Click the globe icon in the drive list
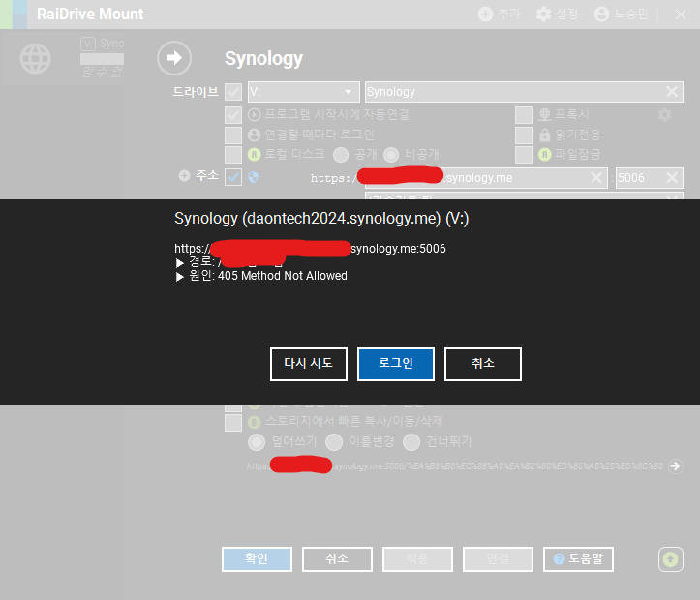 click(35, 58)
